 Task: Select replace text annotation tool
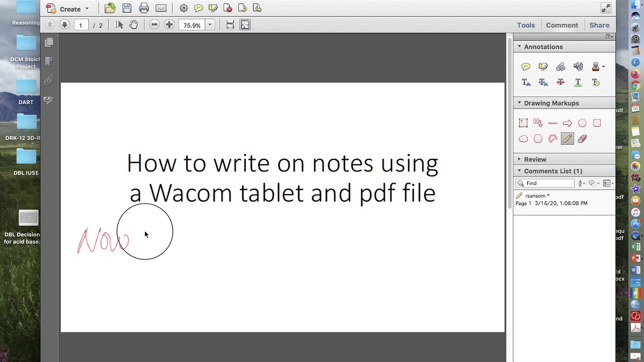[x=543, y=82]
